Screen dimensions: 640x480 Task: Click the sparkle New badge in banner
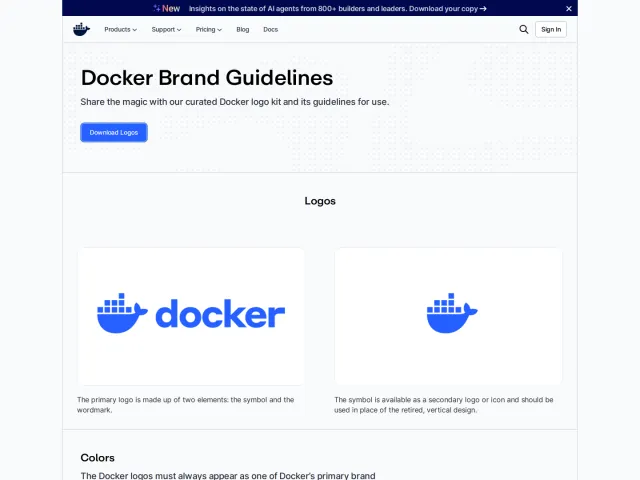click(x=167, y=9)
